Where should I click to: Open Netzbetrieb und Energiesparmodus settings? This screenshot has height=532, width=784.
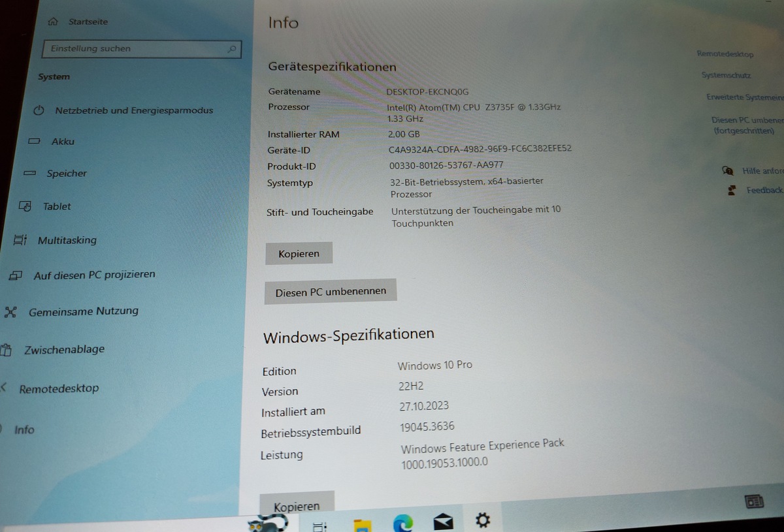[134, 110]
